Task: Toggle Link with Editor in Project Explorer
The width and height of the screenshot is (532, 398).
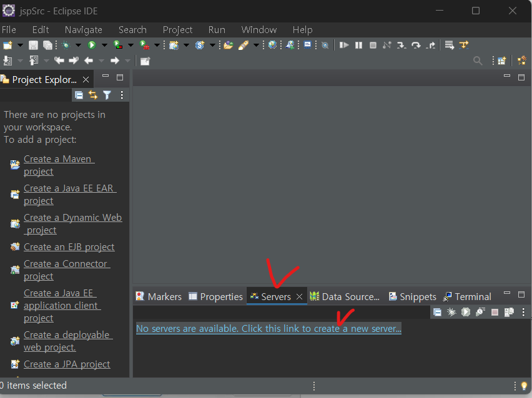Action: click(x=93, y=95)
